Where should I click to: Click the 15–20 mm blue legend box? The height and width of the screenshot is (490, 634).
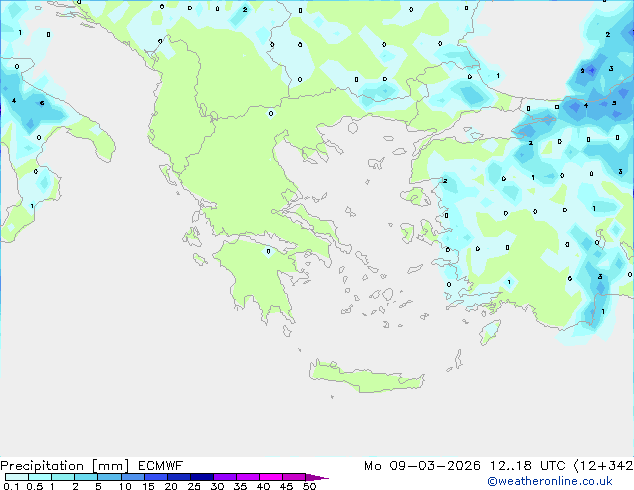(156, 477)
